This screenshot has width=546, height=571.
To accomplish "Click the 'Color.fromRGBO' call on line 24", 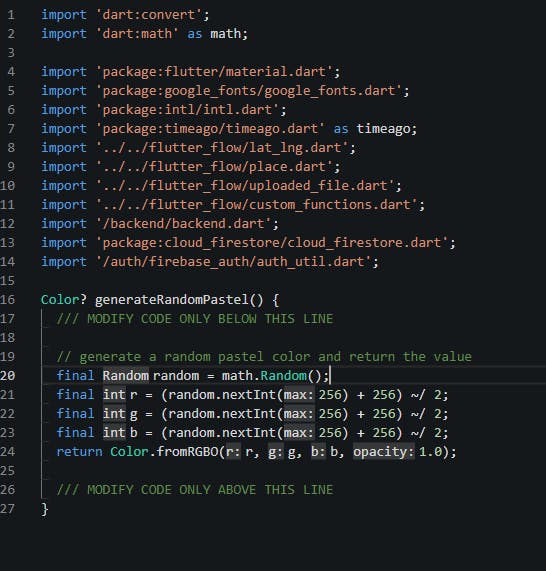I will (164, 452).
